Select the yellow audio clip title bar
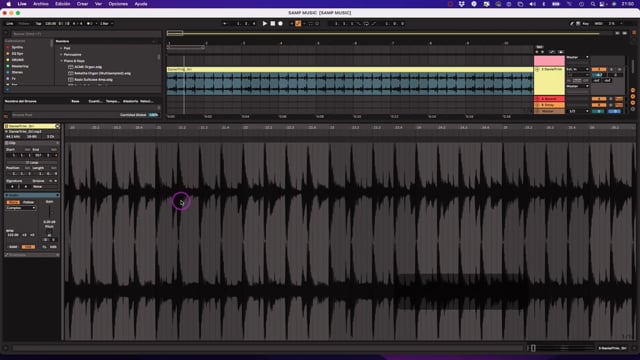The width and height of the screenshot is (640, 360). [350, 69]
